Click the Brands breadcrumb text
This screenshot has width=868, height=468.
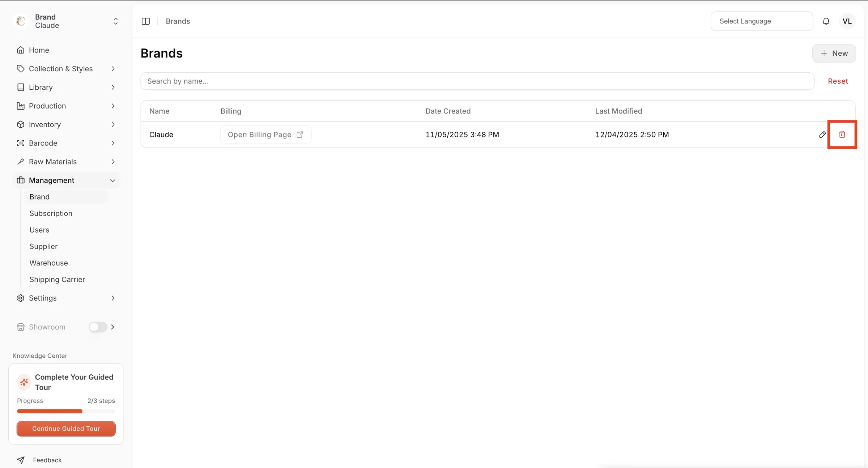coord(178,21)
